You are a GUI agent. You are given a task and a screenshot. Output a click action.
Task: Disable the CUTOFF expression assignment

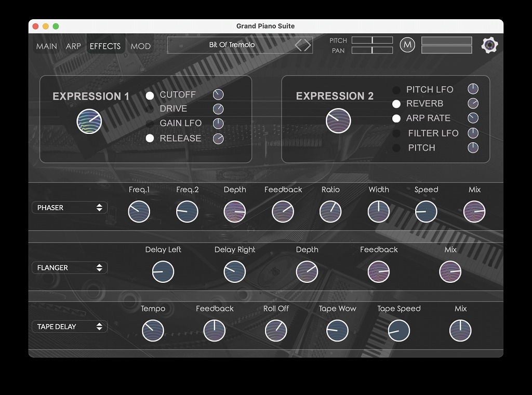click(x=150, y=96)
